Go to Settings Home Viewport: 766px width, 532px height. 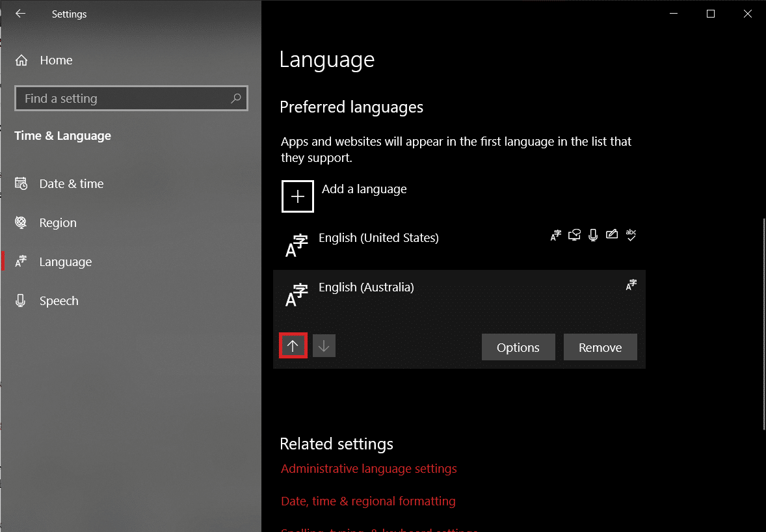(x=56, y=60)
